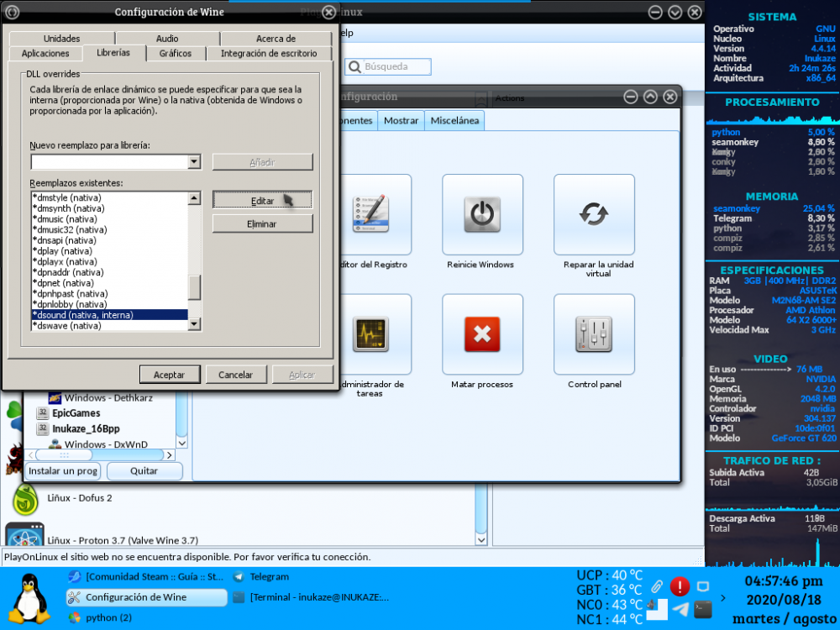Open the Telegram paper plane tray icon

click(681, 610)
